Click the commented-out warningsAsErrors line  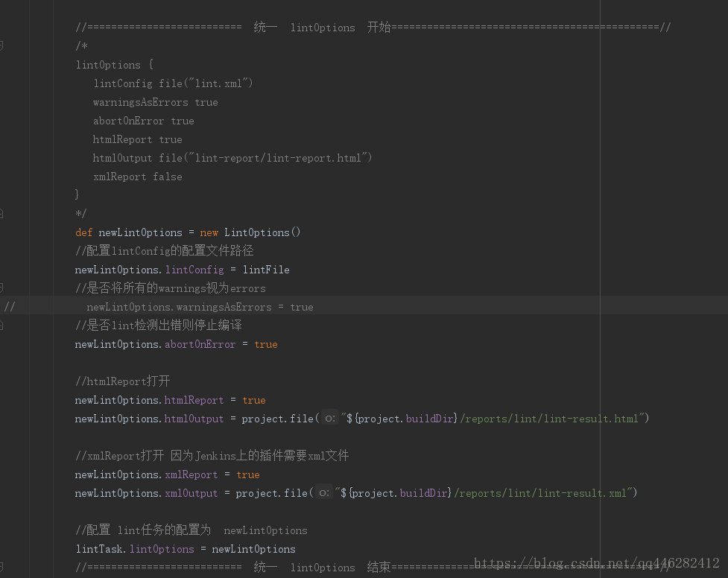200,307
